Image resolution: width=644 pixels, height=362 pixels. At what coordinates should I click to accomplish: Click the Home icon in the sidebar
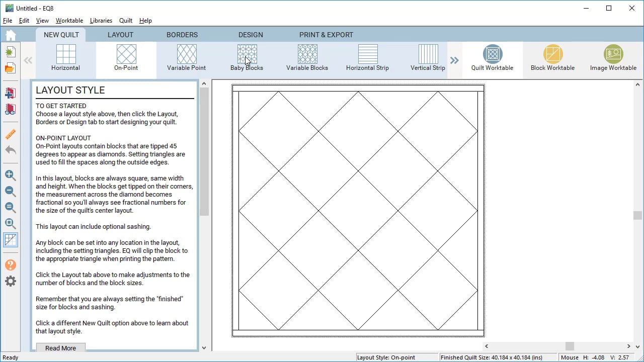point(11,35)
